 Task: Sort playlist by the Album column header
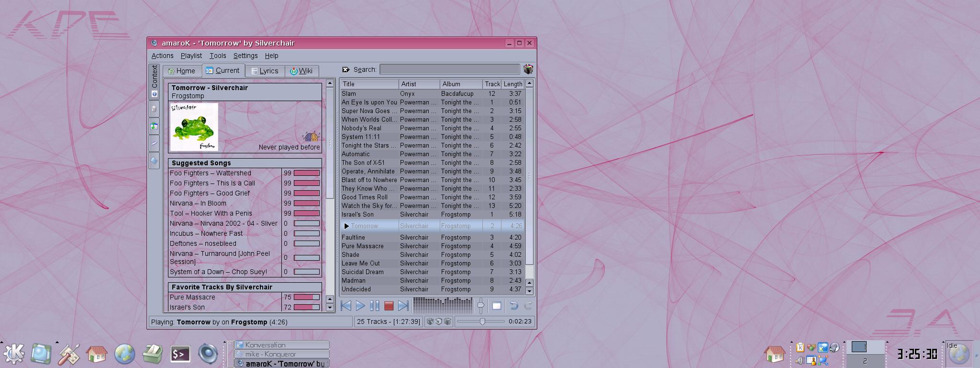[461, 84]
